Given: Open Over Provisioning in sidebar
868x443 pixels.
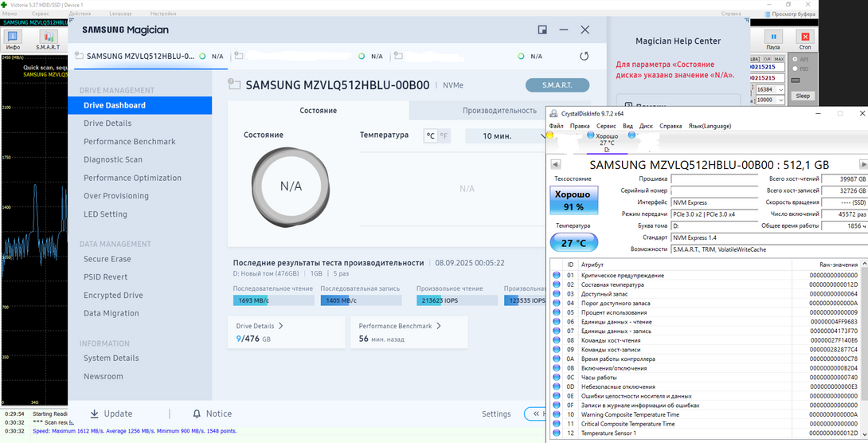Looking at the screenshot, I should 116,195.
